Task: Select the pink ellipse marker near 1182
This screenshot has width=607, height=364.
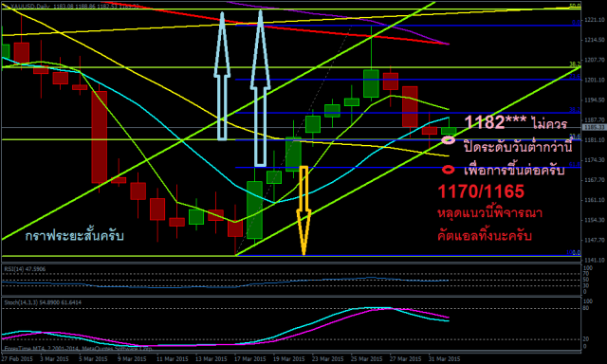Action: pos(449,140)
